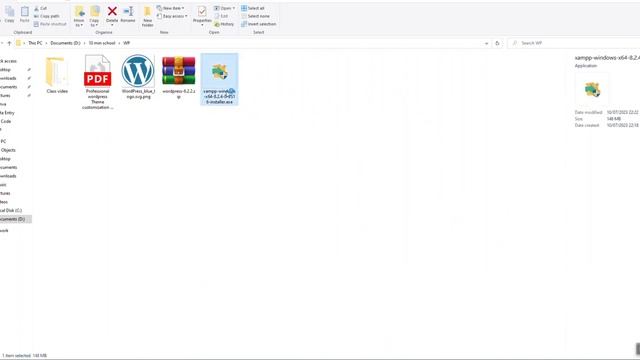Screen dimensions: 640x360
Task: Open Data Entry folder in sidebar
Action: click(7, 113)
